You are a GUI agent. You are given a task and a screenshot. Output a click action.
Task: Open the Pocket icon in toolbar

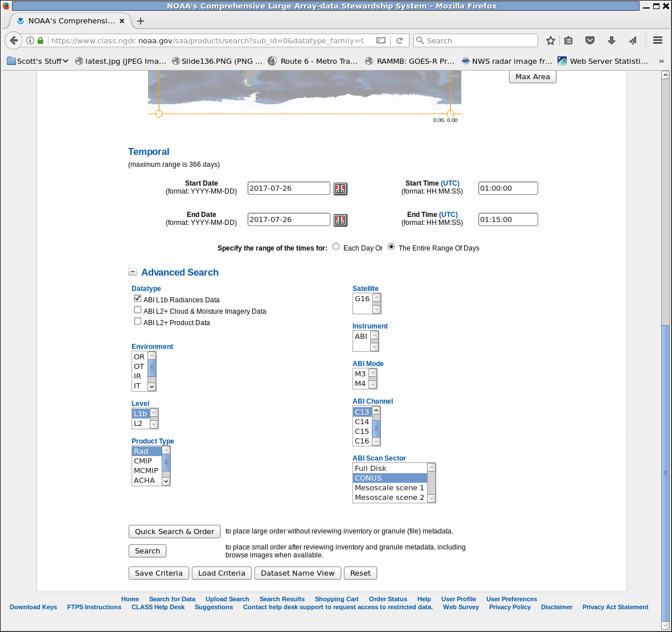[590, 40]
